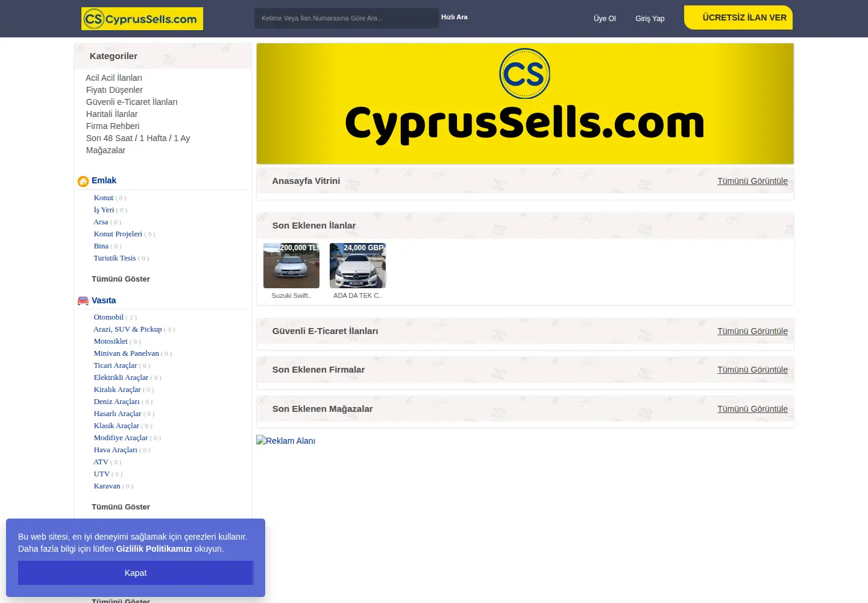This screenshot has height=603, width=868.
Task: Open Acil Acil İlanları link
Action: [x=114, y=78]
